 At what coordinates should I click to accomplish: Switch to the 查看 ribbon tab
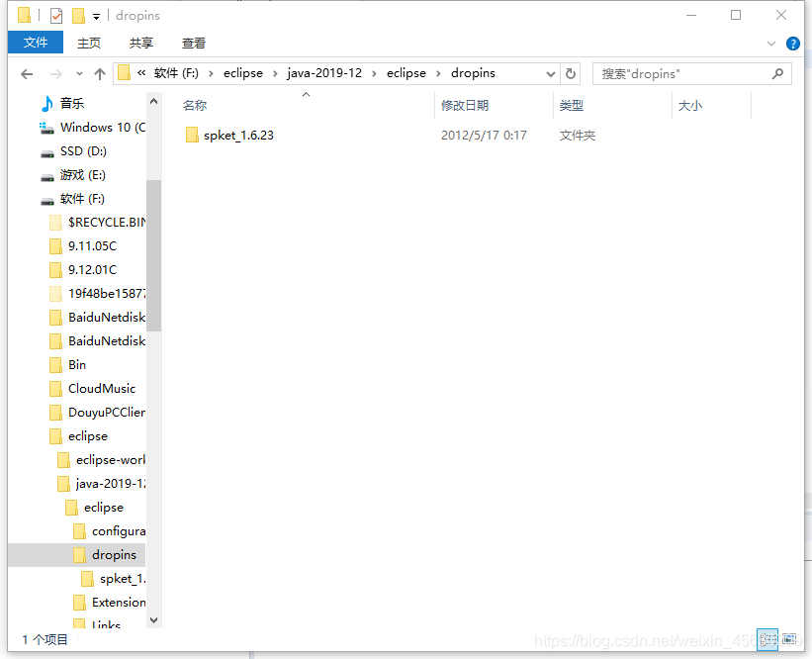coord(193,43)
